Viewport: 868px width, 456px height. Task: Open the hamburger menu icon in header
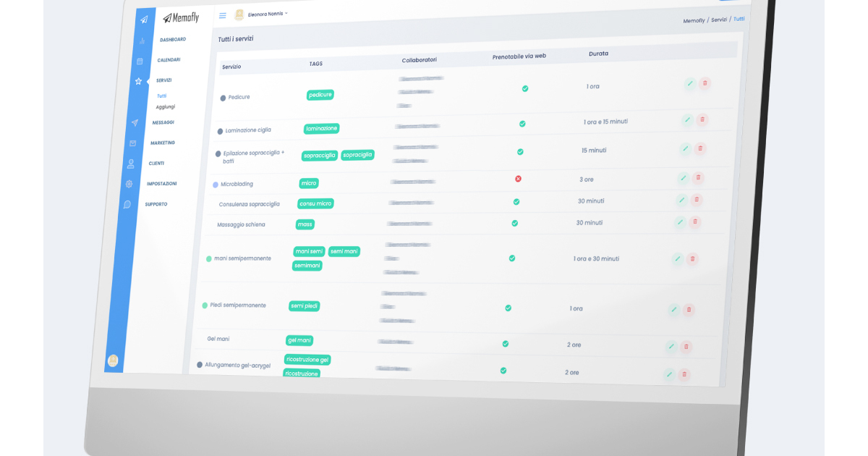click(222, 15)
